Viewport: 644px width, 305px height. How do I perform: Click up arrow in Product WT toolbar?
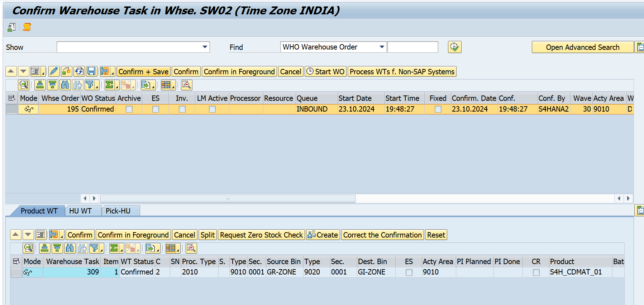pos(16,235)
